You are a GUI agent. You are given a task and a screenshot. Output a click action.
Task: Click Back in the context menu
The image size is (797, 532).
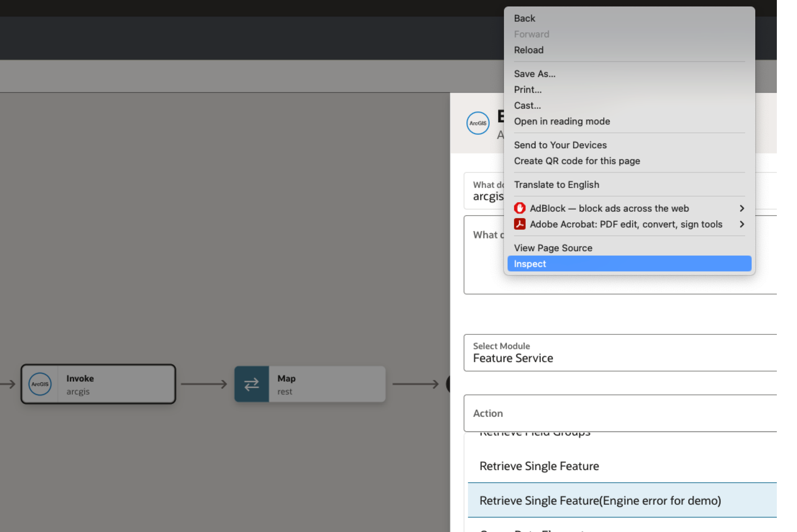tap(524, 18)
